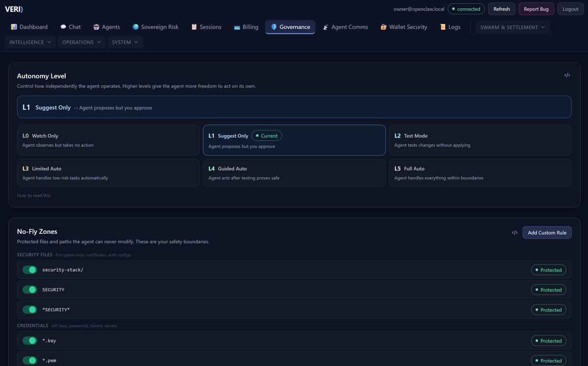This screenshot has width=588, height=366.
Task: Click the How to read this link
Action: [x=34, y=195]
